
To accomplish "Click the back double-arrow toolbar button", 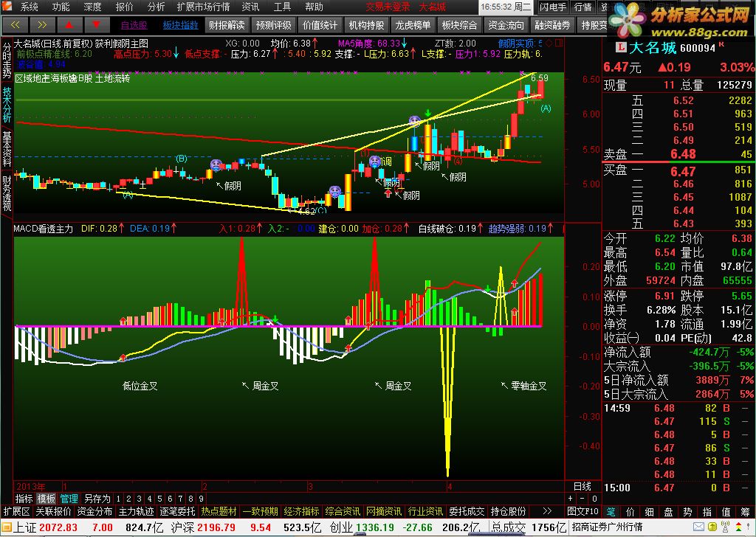I will tap(15, 24).
